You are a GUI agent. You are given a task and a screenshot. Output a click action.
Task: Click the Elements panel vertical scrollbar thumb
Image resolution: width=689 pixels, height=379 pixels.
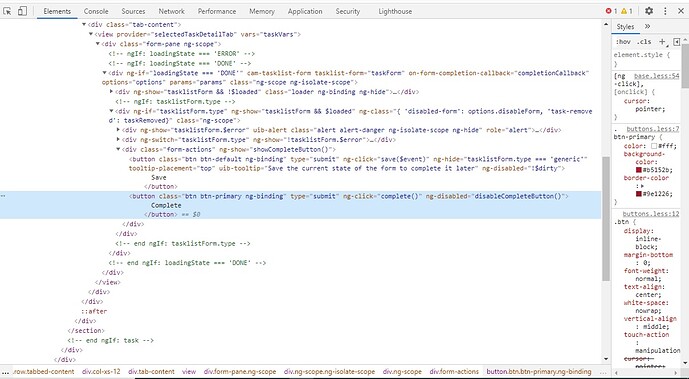[x=606, y=218]
